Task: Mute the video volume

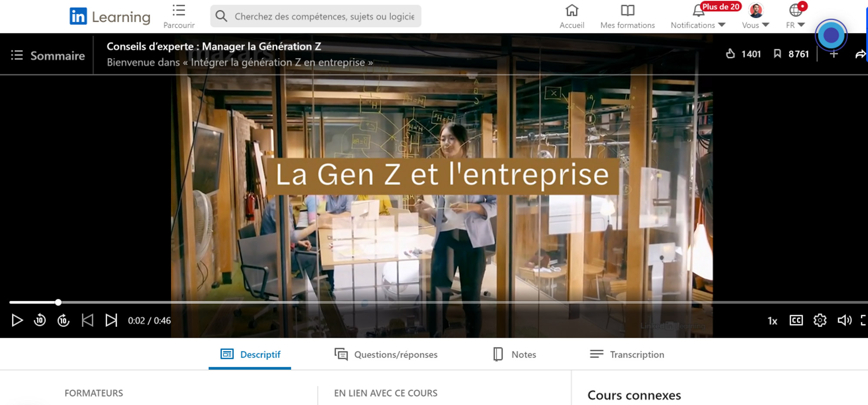Action: click(845, 320)
